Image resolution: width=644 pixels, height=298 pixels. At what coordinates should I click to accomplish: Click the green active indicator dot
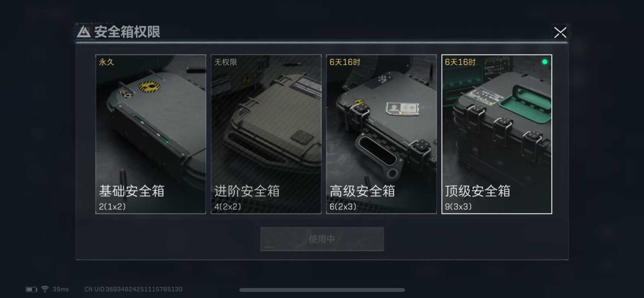click(545, 62)
